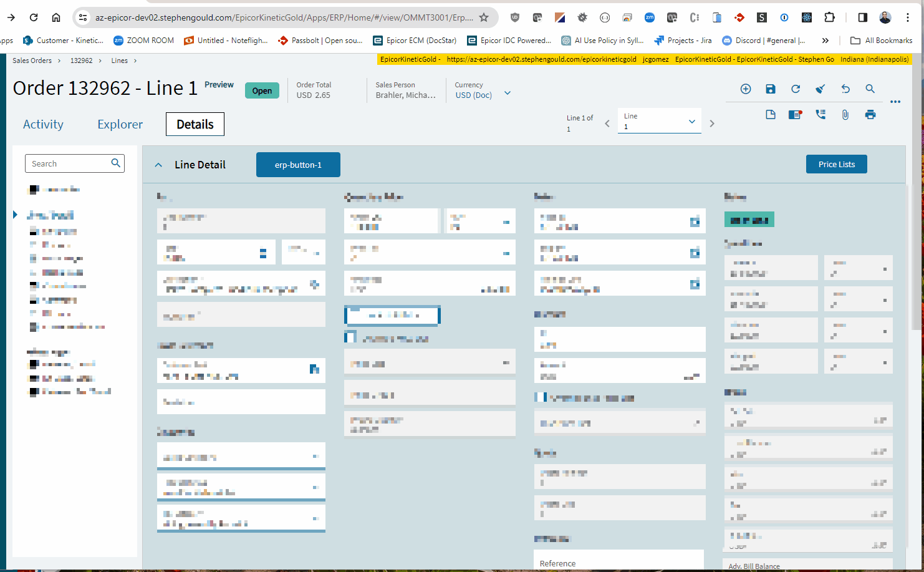This screenshot has width=924, height=572.
Task: Open the Passbolt bookmark in the bookmarks bar
Action: [320, 41]
